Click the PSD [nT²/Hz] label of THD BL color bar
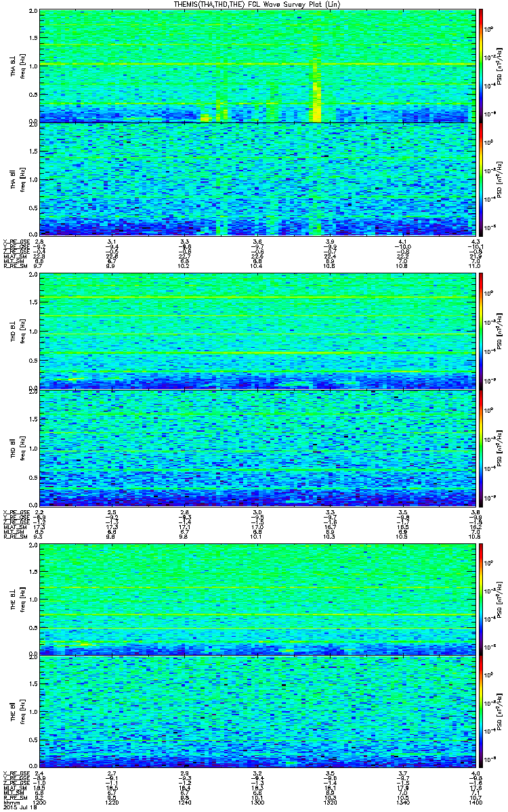This screenshot has height=812, width=508. coord(501,332)
